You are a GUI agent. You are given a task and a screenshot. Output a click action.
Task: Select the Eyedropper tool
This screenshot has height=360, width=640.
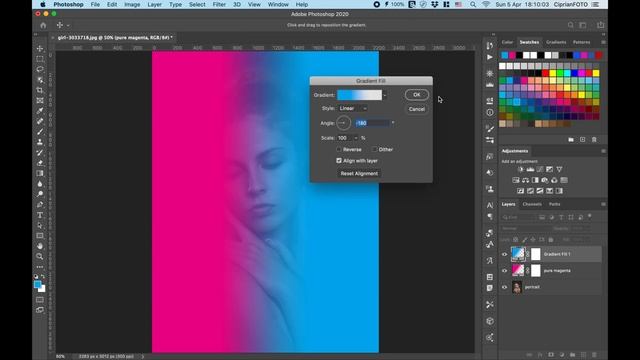click(x=40, y=111)
